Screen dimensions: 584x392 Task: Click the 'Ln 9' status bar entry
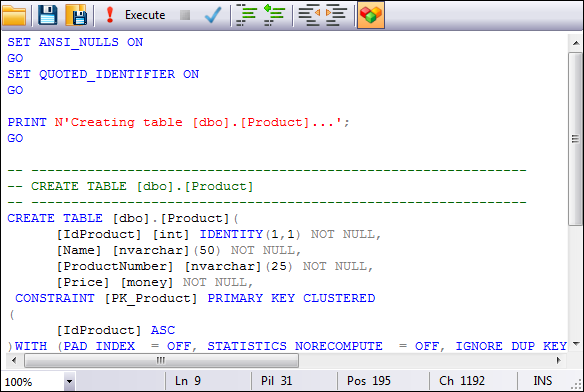coord(188,381)
